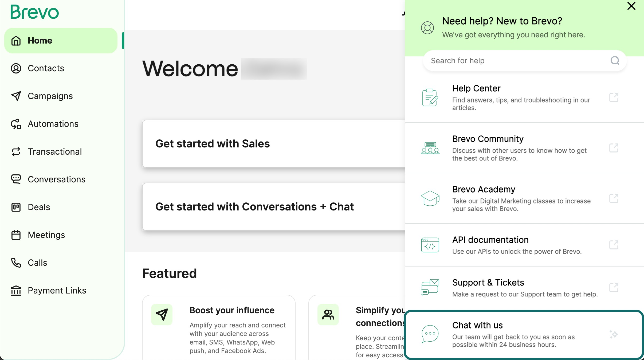Click the Help Center clipboard icon
Image resolution: width=644 pixels, height=360 pixels.
pyautogui.click(x=430, y=97)
